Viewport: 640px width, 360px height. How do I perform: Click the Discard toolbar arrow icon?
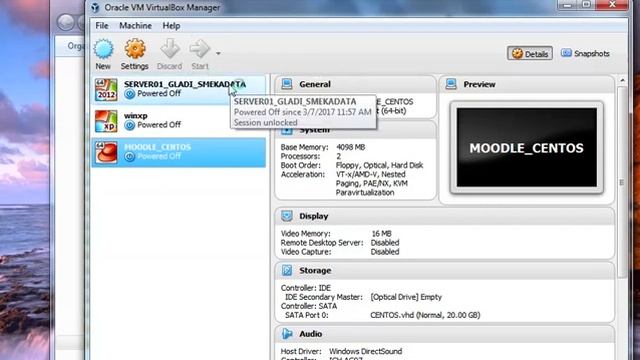coord(170,49)
